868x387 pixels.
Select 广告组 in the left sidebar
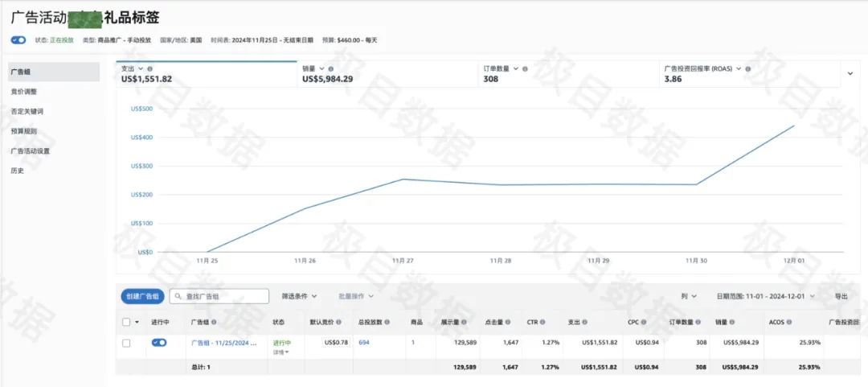coord(54,72)
